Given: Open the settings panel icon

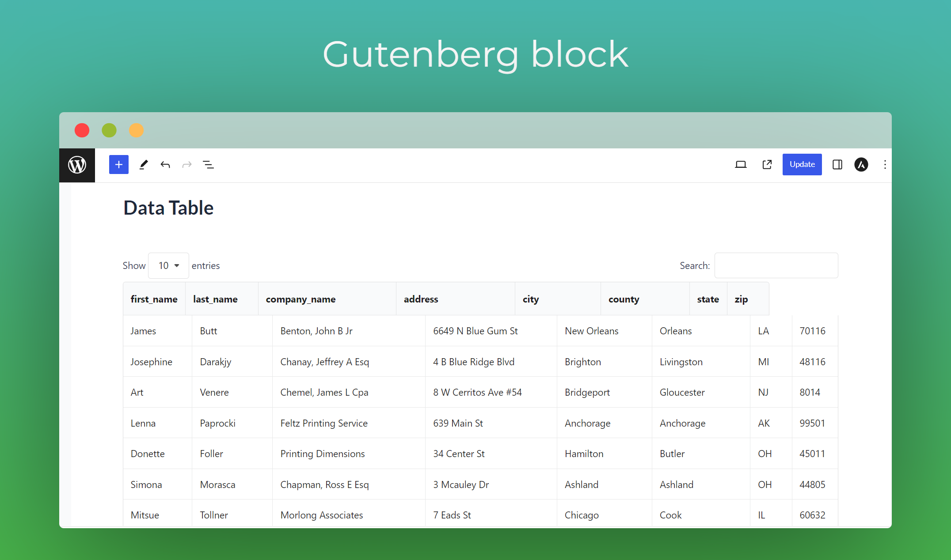Looking at the screenshot, I should [x=837, y=165].
